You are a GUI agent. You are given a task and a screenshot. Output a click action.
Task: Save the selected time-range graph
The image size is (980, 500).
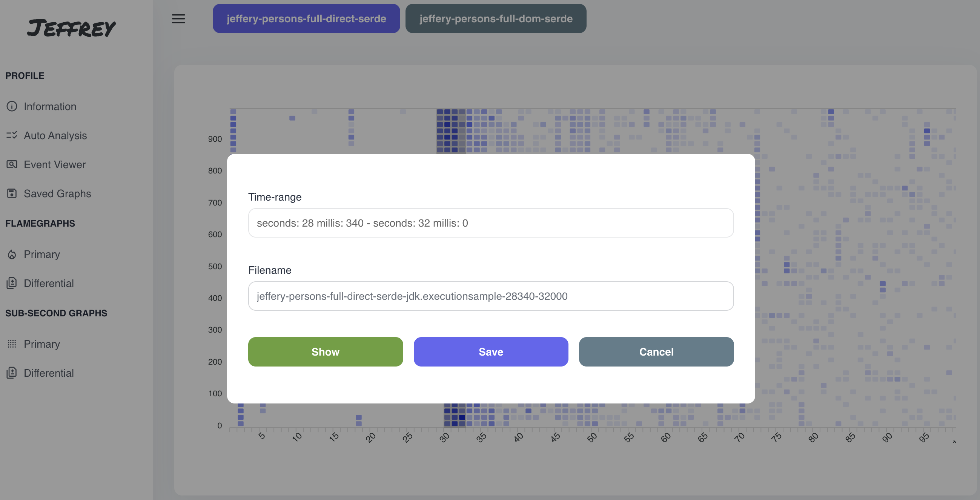[491, 352]
